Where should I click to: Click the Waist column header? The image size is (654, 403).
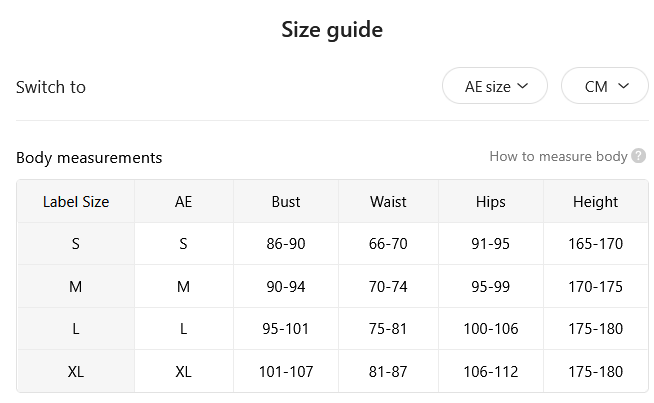[388, 202]
